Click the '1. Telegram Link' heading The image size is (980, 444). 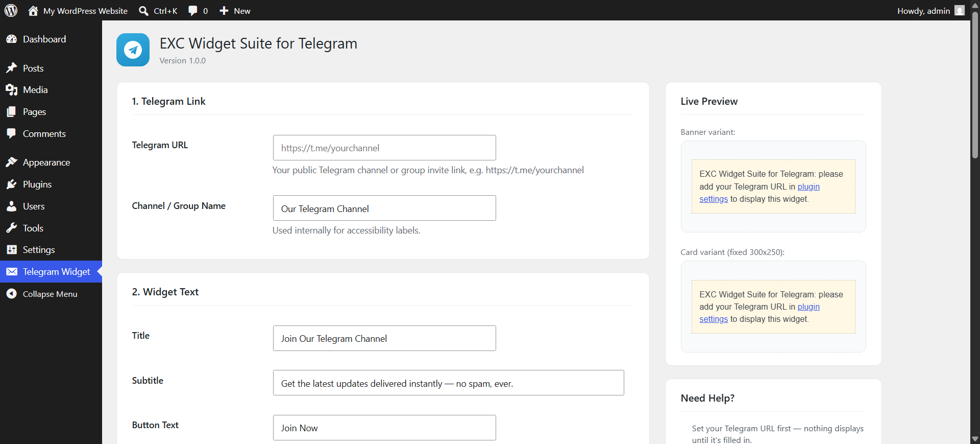click(168, 101)
